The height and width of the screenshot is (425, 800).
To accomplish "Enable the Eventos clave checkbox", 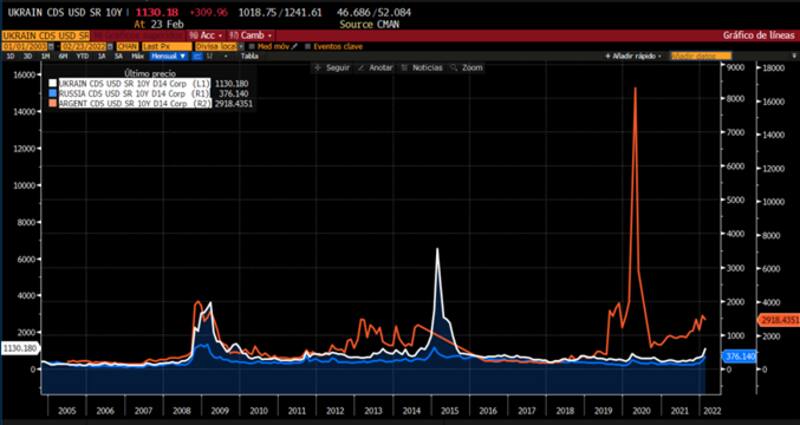I will pos(309,46).
